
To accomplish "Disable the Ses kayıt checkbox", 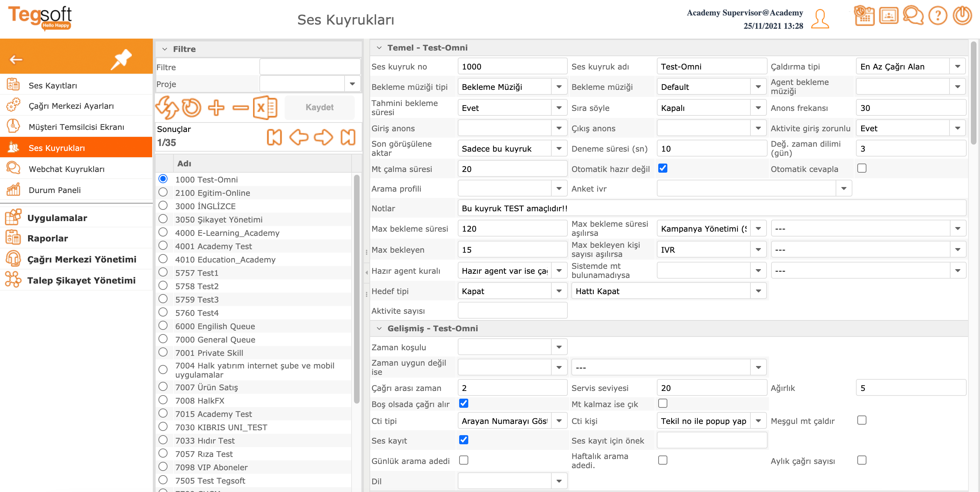I will (463, 440).
